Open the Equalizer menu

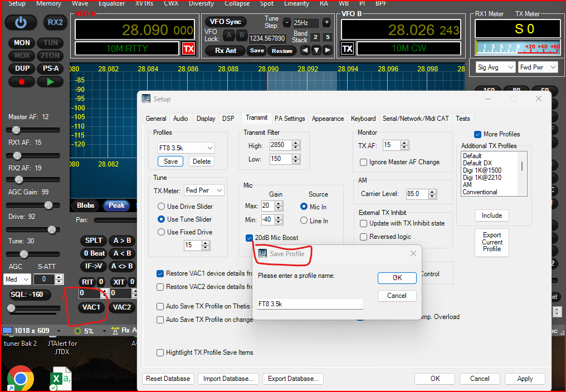point(111,3)
